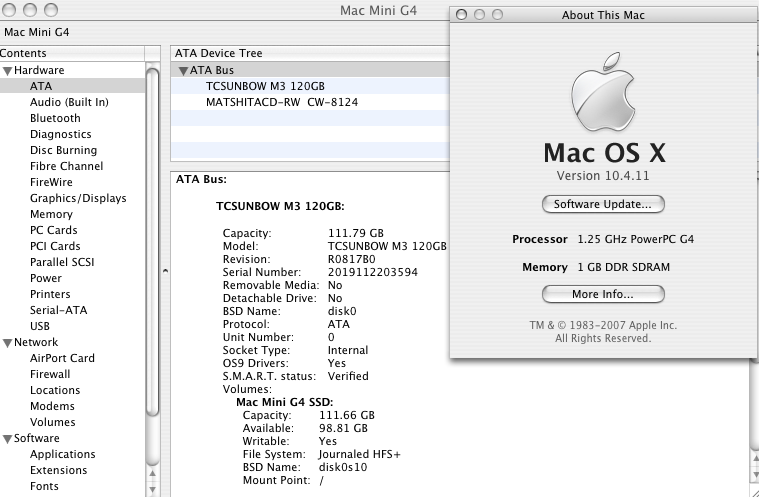This screenshot has width=759, height=497.
Task: Close the Mac Mini G4 profiler window
Action: click(9, 10)
